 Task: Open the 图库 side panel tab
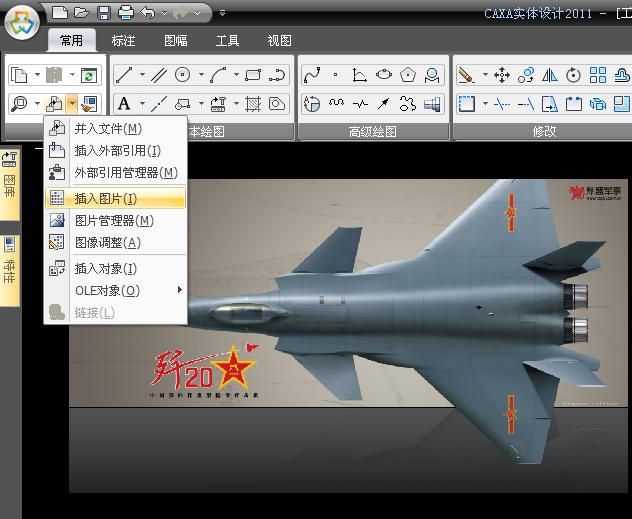[x=10, y=184]
